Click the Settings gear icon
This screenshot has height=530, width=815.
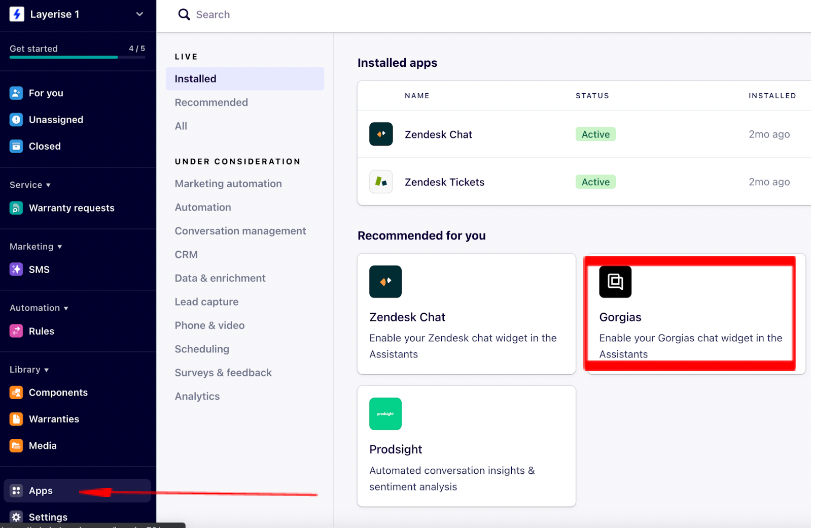point(16,517)
